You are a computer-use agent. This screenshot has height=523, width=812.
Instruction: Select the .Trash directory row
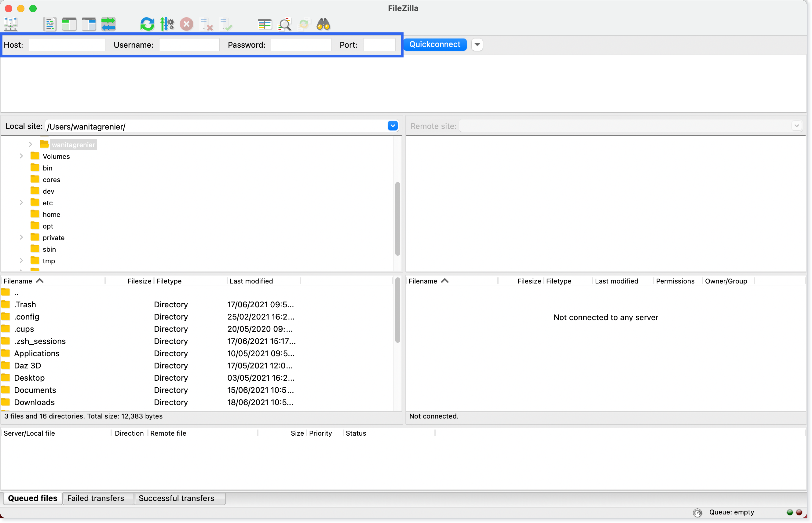tap(197, 305)
